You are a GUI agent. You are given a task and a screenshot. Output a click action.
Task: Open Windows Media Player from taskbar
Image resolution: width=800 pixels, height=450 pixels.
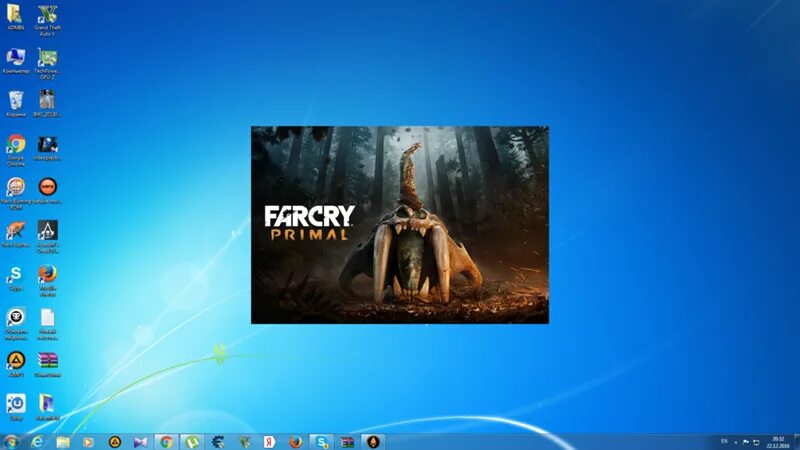click(88, 442)
